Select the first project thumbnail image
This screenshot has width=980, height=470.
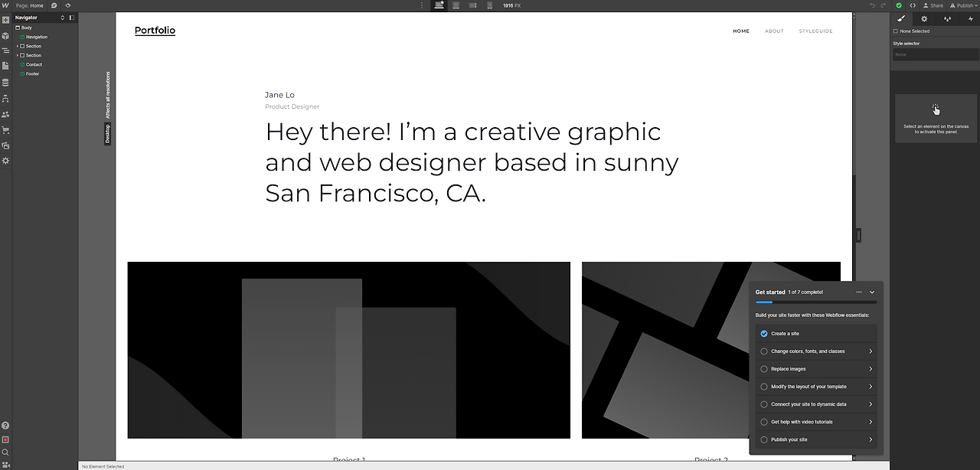tap(348, 350)
